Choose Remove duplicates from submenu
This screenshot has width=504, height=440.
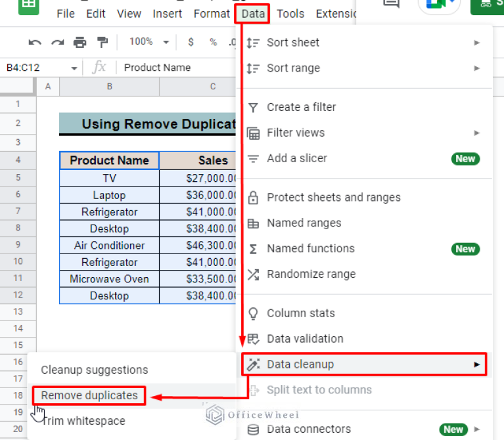tap(89, 395)
